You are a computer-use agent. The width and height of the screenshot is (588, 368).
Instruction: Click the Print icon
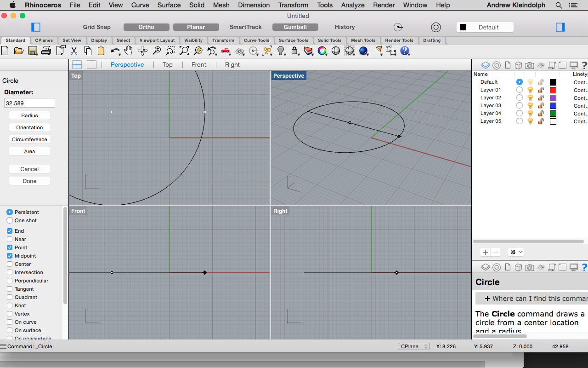click(46, 51)
